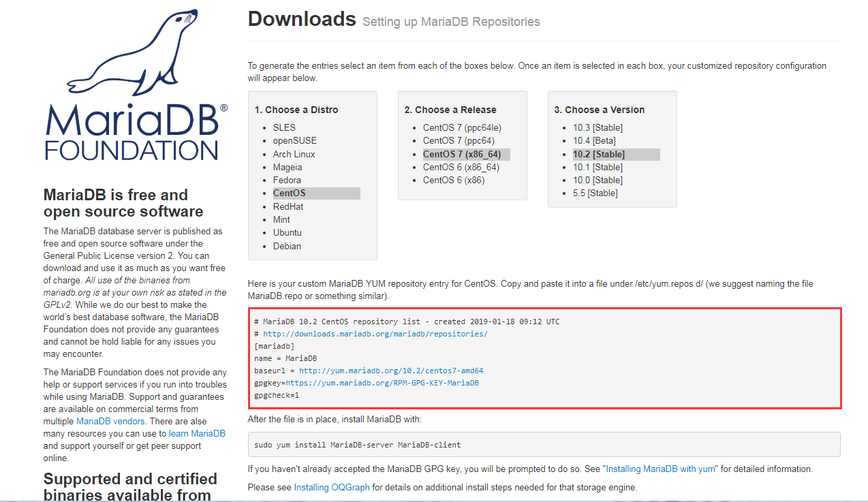The image size is (868, 502).
Task: Choose Mageia as the distro
Action: [287, 167]
